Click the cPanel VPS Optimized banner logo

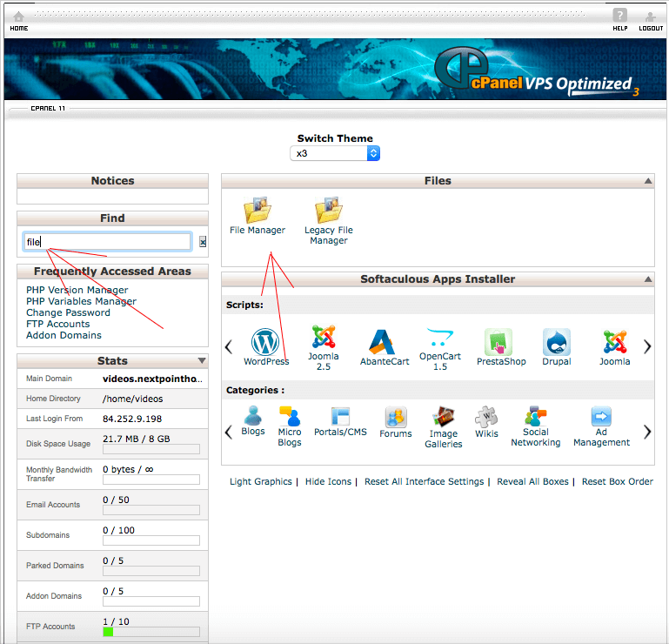click(535, 70)
